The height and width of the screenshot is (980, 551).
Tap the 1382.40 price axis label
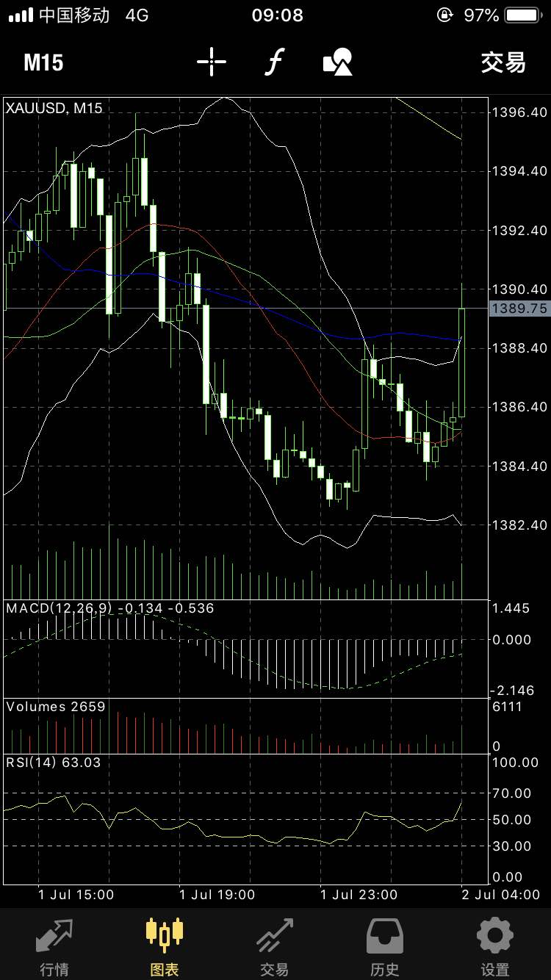[519, 525]
